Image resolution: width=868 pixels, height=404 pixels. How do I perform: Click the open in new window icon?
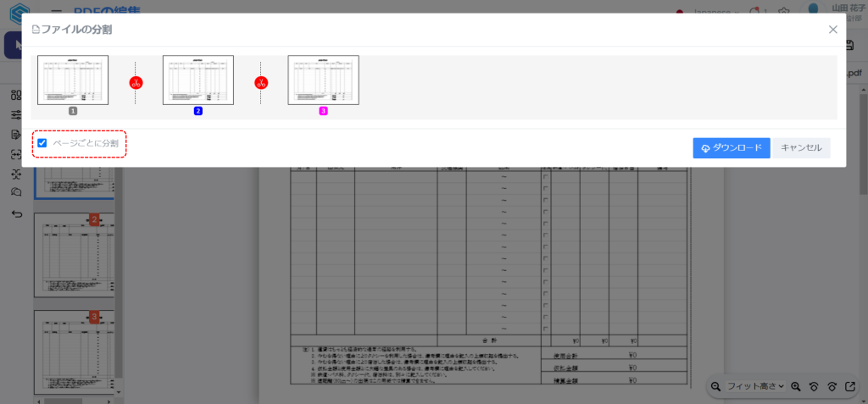pos(849,386)
